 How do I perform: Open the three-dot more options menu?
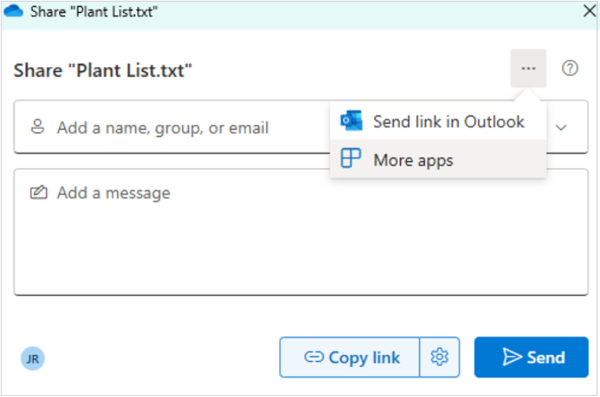(528, 69)
